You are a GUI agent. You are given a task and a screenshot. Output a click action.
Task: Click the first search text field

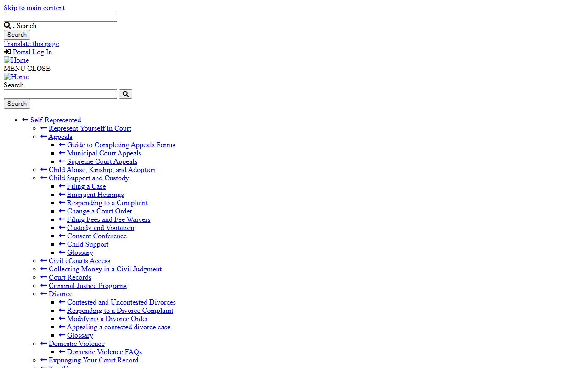click(x=60, y=17)
